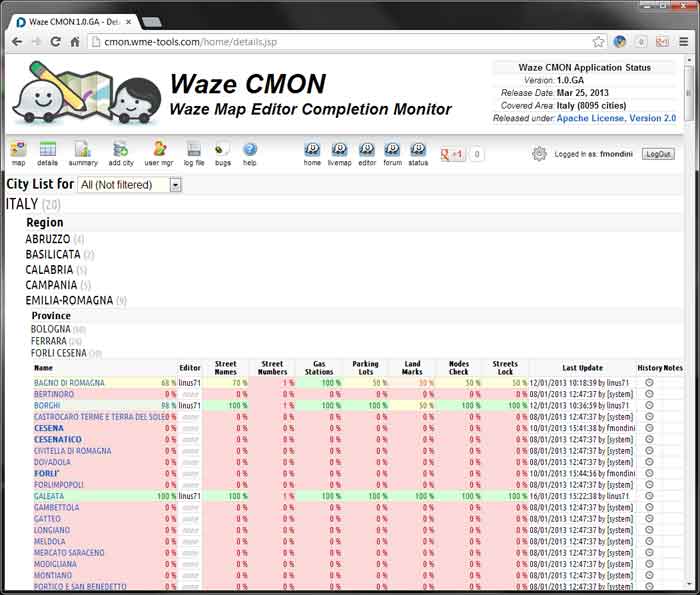This screenshot has height=595, width=700.
Task: Open BERTINORO city link
Action: [x=54, y=394]
